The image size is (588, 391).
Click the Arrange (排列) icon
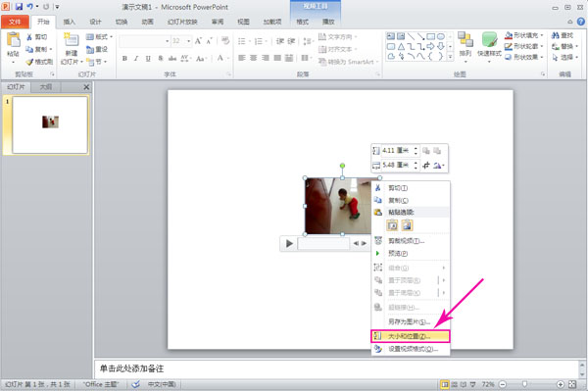click(465, 40)
